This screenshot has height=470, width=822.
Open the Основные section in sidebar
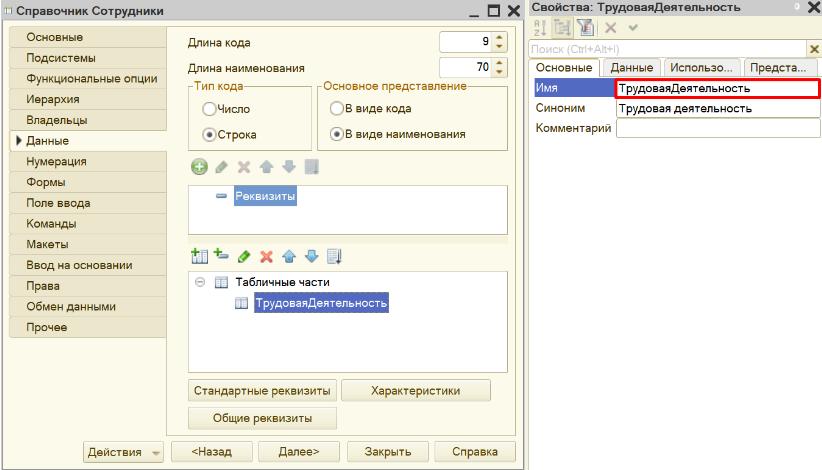[x=88, y=37]
